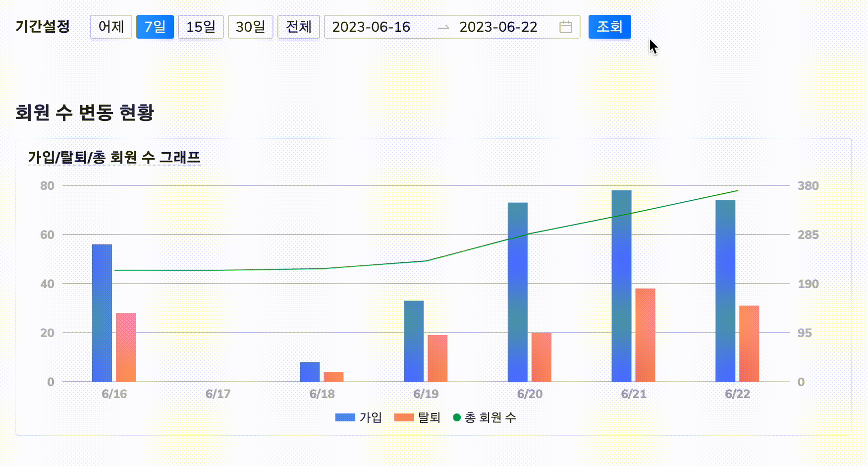Select the 어제 period button

click(111, 27)
